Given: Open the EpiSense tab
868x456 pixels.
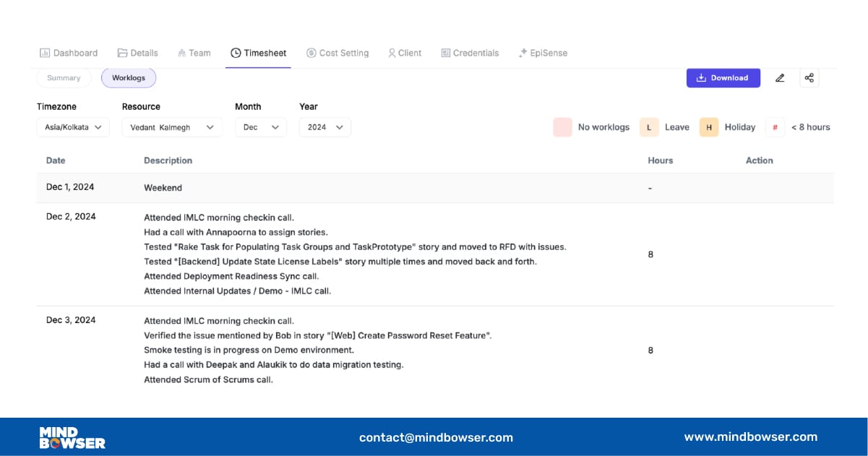Looking at the screenshot, I should click(543, 53).
